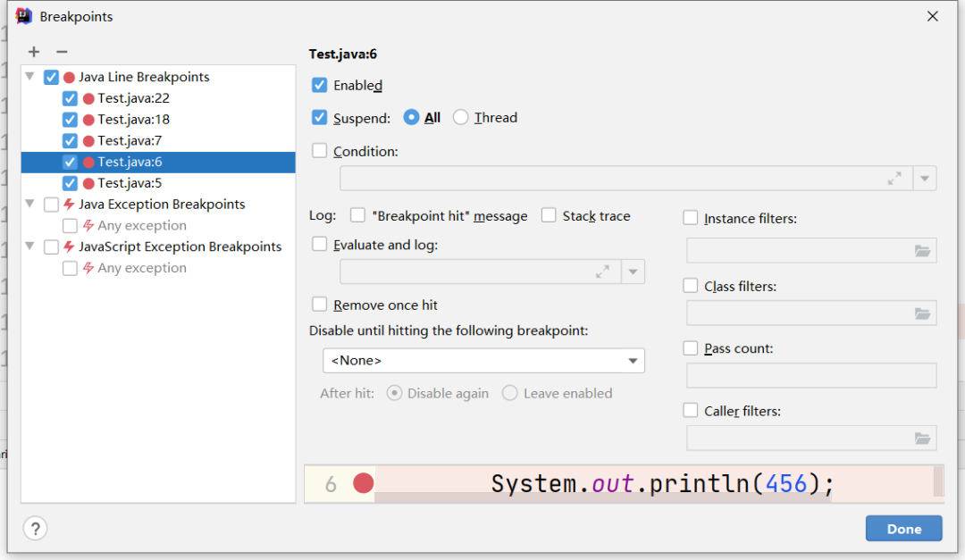Click the red breakpoint dot on line 6
Image resolution: width=965 pixels, height=560 pixels.
pyautogui.click(x=363, y=484)
